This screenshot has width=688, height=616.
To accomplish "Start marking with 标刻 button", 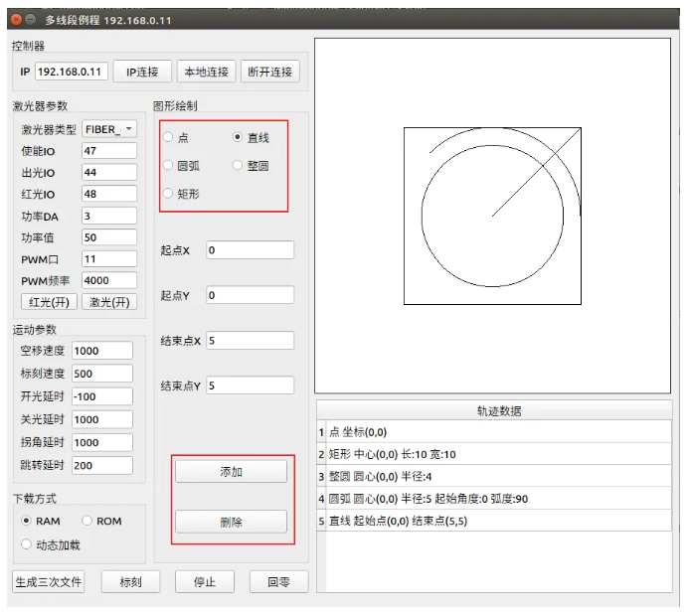I will pyautogui.click(x=131, y=582).
